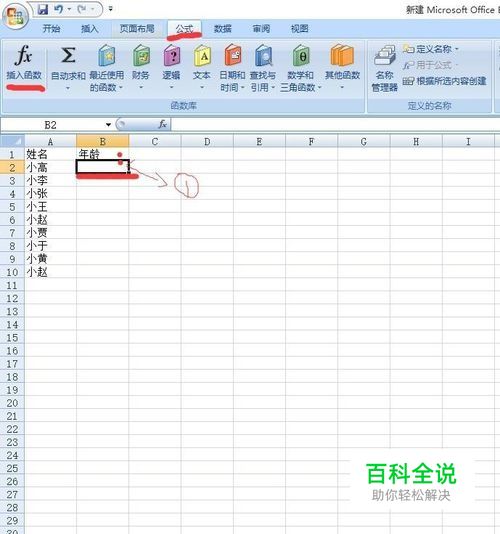Switch to the 数据 tab
Image resolution: width=500 pixels, height=534 pixels.
coord(223,29)
